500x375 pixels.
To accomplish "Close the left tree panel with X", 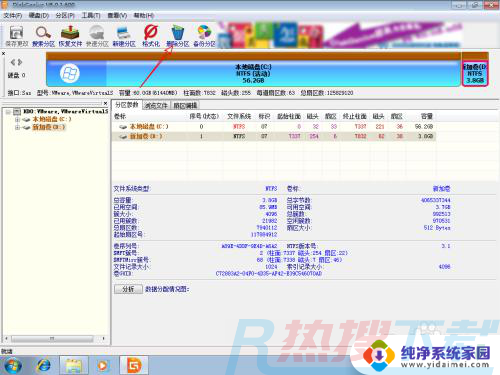I will coord(105,103).
